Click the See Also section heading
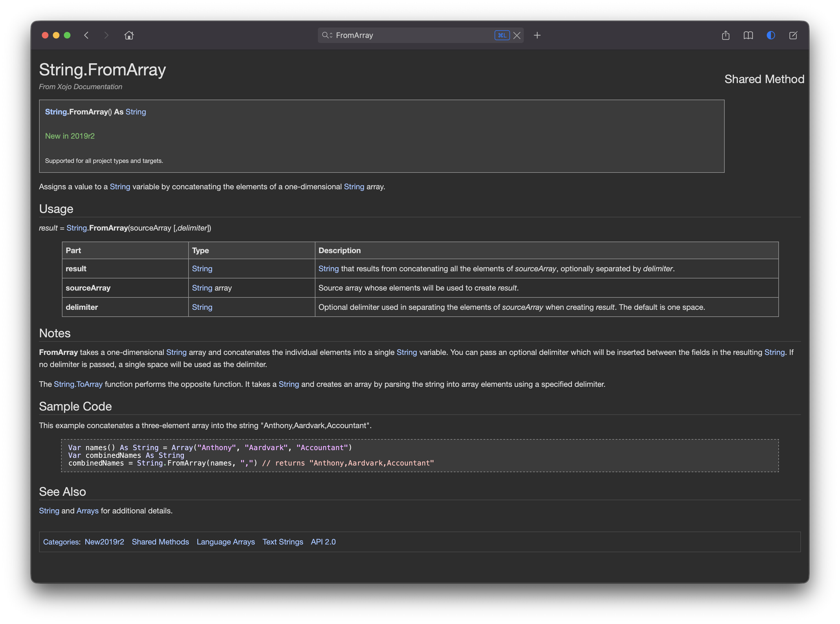Screen dimensions: 840x624 click(x=62, y=492)
